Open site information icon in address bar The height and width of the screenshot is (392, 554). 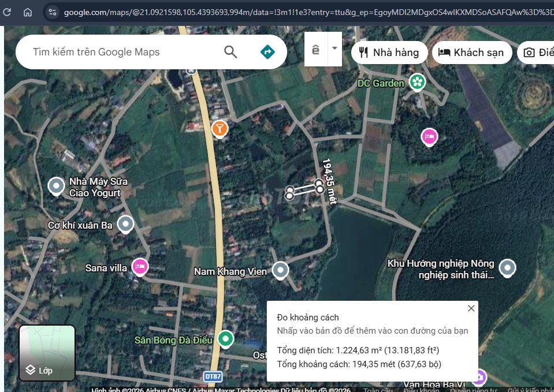53,12
